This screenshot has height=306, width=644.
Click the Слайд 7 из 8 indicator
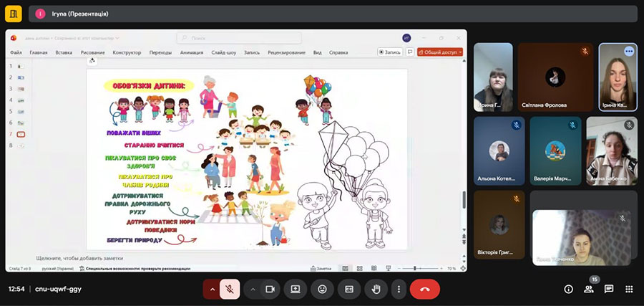coord(20,269)
